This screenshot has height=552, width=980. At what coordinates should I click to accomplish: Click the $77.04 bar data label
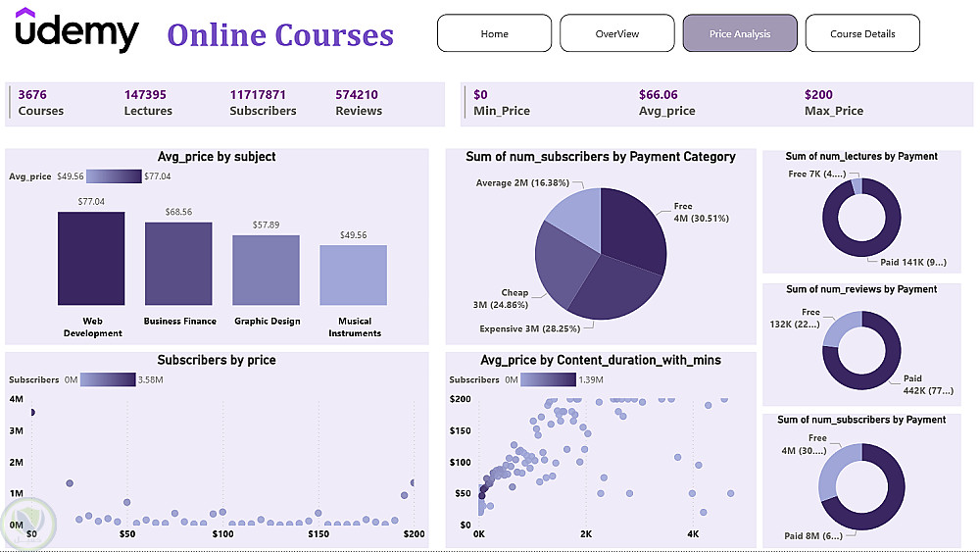(91, 201)
